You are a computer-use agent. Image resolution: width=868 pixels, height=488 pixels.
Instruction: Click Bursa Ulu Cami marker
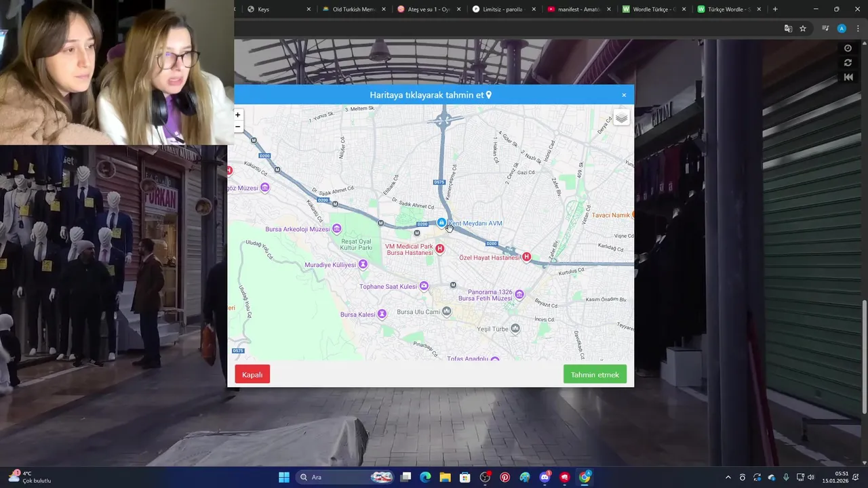tap(446, 312)
